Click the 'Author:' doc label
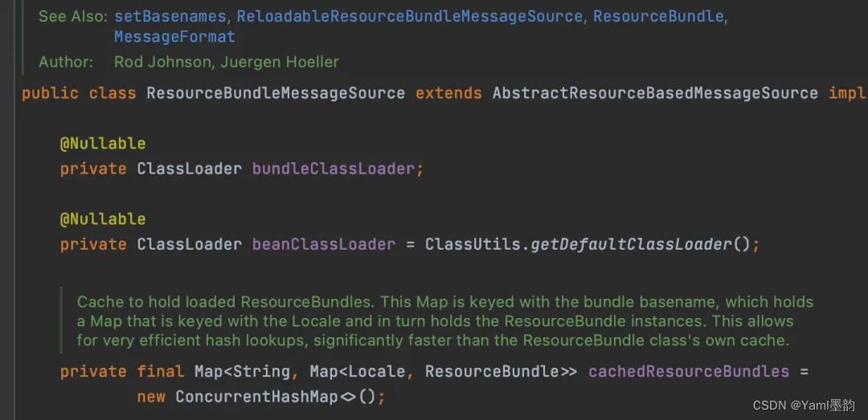Image resolution: width=868 pixels, height=420 pixels. pos(66,62)
